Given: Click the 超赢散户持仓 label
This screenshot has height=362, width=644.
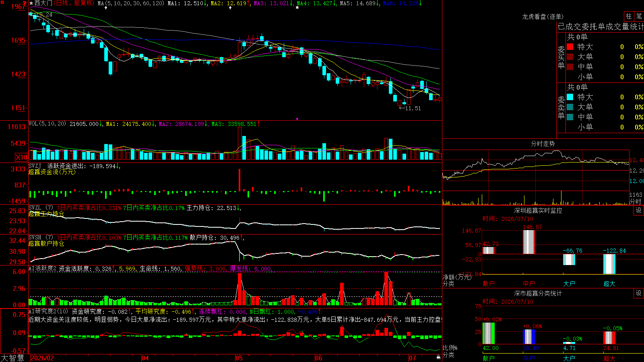Looking at the screenshot, I should click(x=46, y=243).
